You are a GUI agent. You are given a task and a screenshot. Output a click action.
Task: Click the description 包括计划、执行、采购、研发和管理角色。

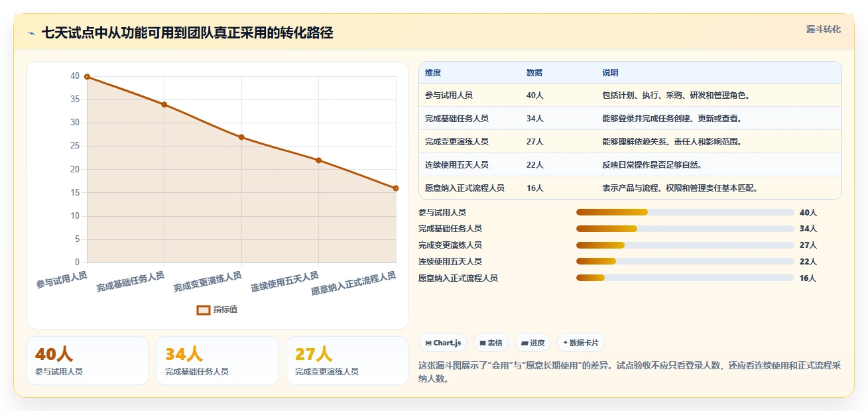coord(676,95)
